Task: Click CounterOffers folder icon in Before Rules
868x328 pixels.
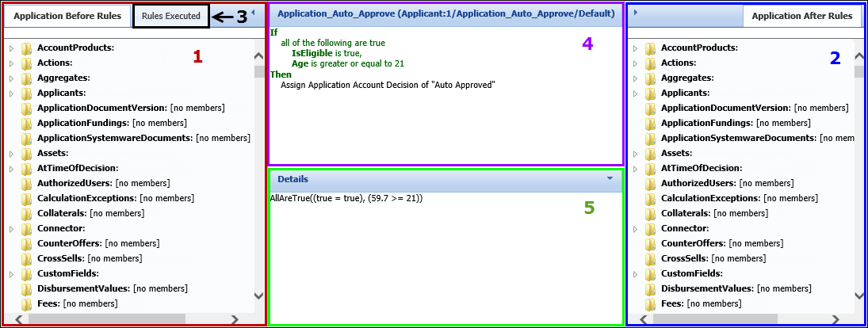Action: (x=27, y=243)
